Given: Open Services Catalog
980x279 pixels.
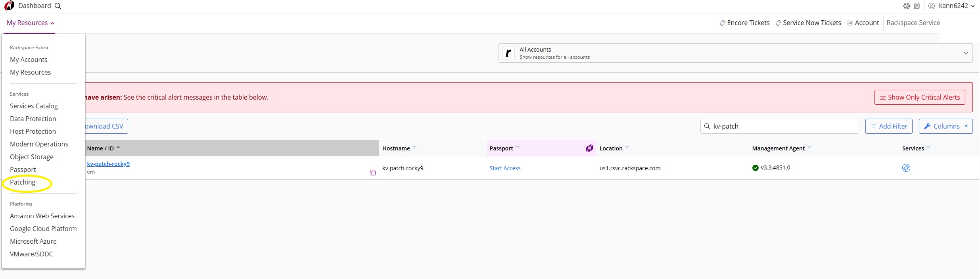Looking at the screenshot, I should 34,106.
